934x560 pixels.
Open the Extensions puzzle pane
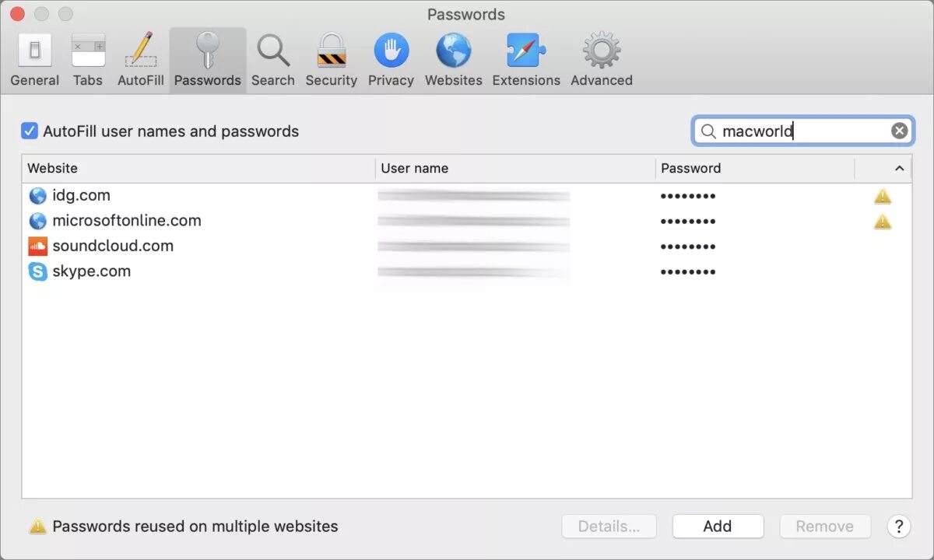(526, 61)
